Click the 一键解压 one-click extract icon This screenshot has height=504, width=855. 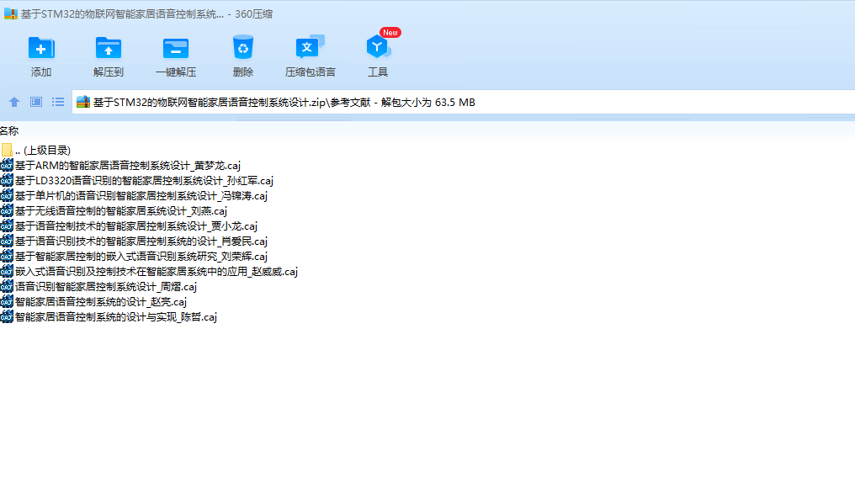(x=176, y=48)
